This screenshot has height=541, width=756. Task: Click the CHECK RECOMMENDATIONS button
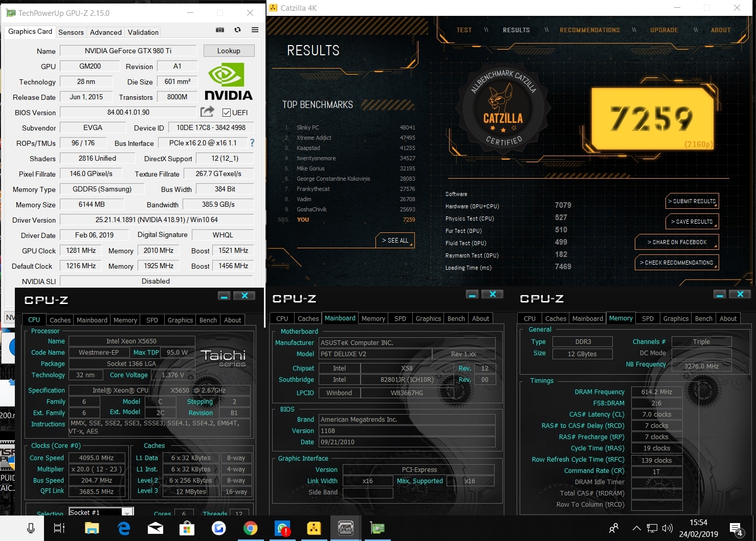(677, 263)
